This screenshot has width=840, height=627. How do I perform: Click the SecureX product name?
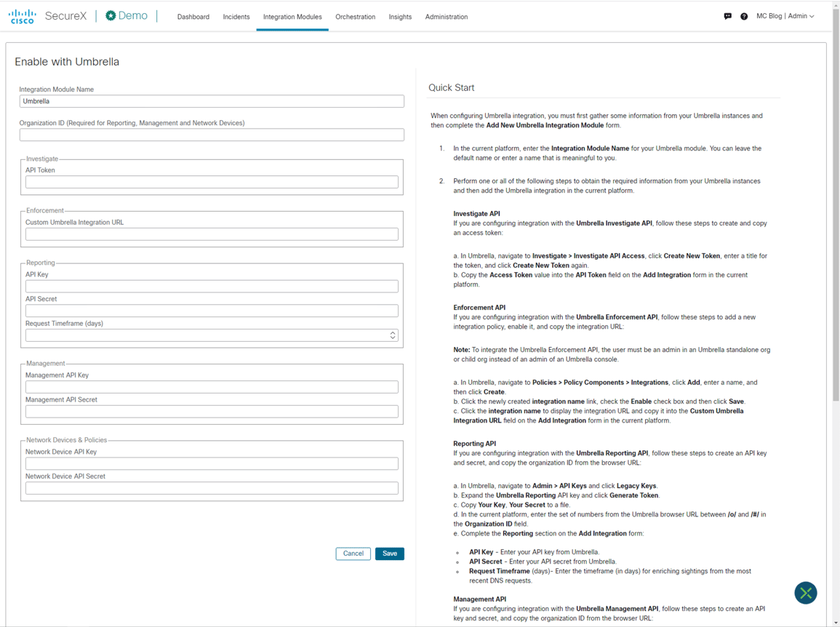[x=65, y=16]
